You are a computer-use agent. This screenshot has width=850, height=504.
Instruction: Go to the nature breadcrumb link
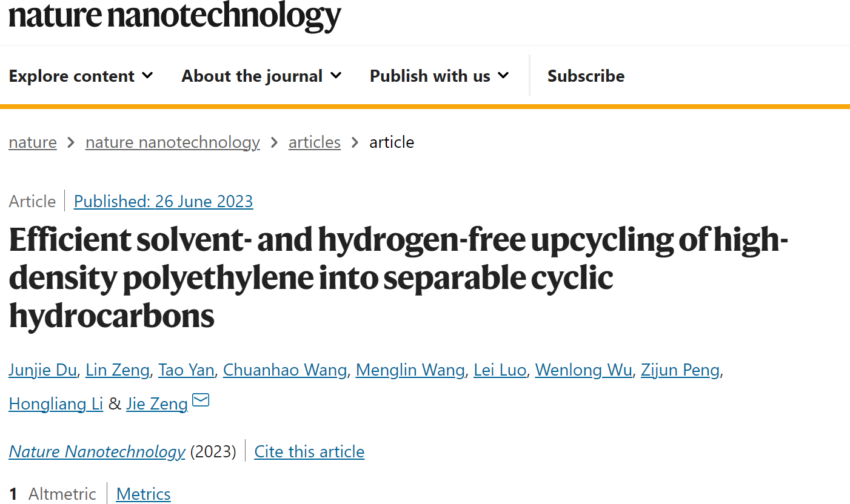click(33, 142)
